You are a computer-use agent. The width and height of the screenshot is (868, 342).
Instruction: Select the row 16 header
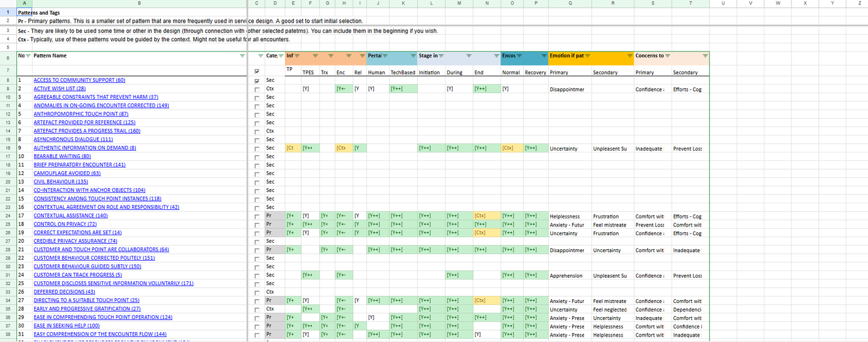(x=8, y=148)
